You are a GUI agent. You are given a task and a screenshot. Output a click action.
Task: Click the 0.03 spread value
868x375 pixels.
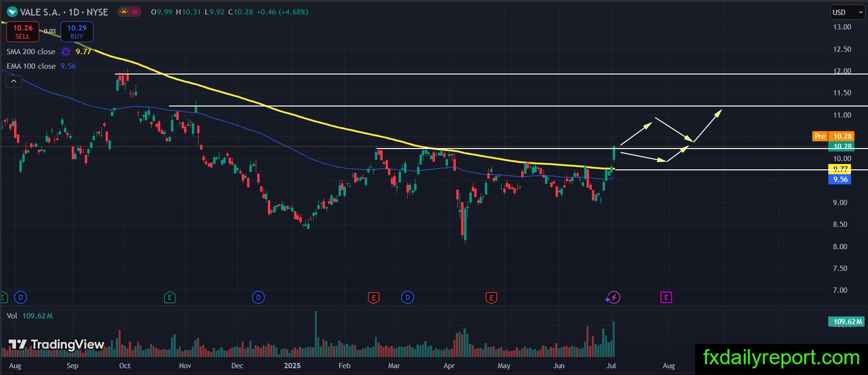click(50, 31)
